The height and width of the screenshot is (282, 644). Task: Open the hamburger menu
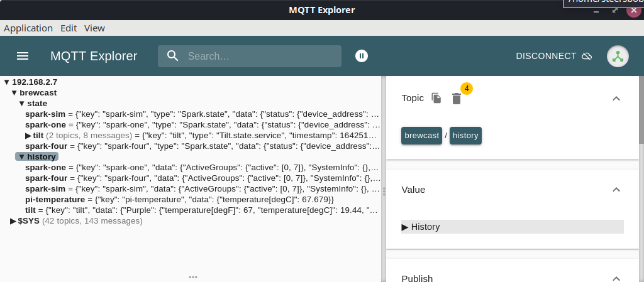click(x=23, y=56)
